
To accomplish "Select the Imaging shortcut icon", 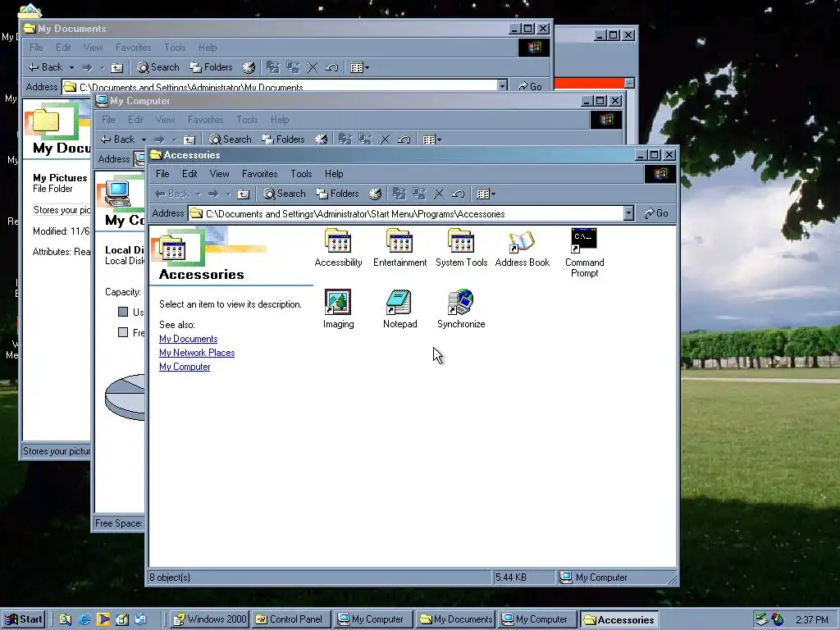I will [338, 302].
